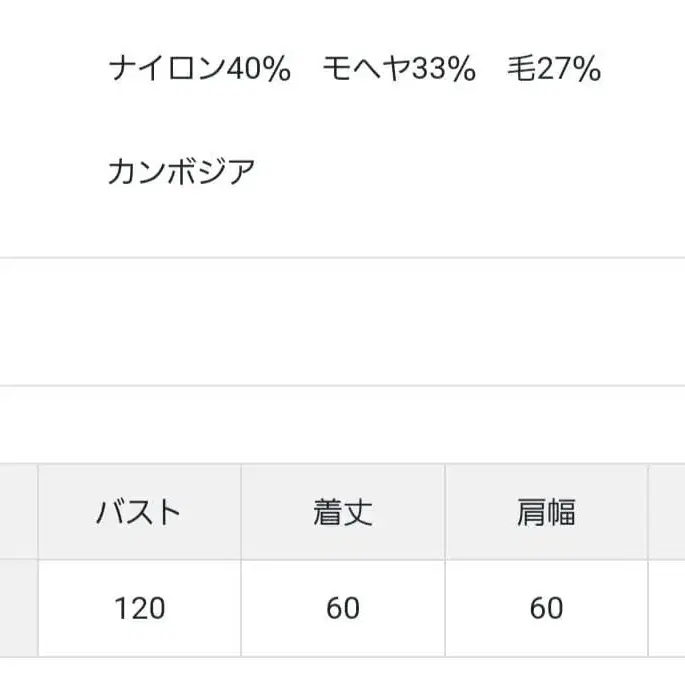Select the 肩幅 column header
Viewport: 685px width, 685px height.
click(546, 513)
